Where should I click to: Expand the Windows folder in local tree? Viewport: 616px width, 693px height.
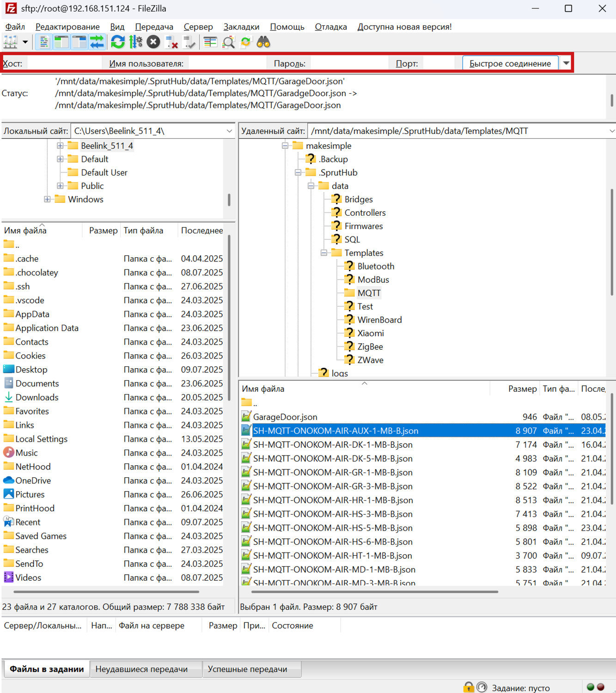47,199
